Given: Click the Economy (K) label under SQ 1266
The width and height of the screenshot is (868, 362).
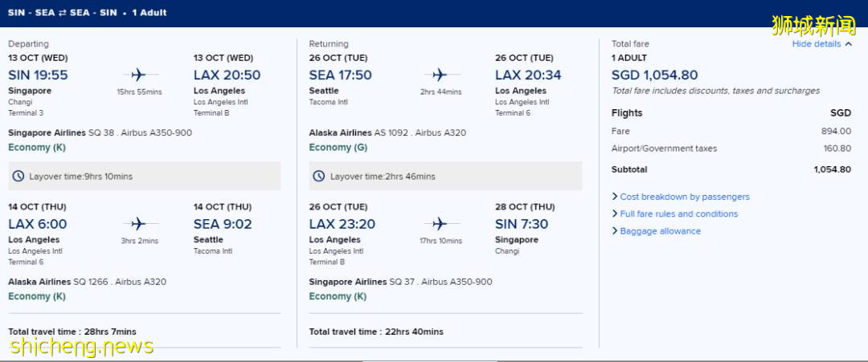Looking at the screenshot, I should pos(37,297).
